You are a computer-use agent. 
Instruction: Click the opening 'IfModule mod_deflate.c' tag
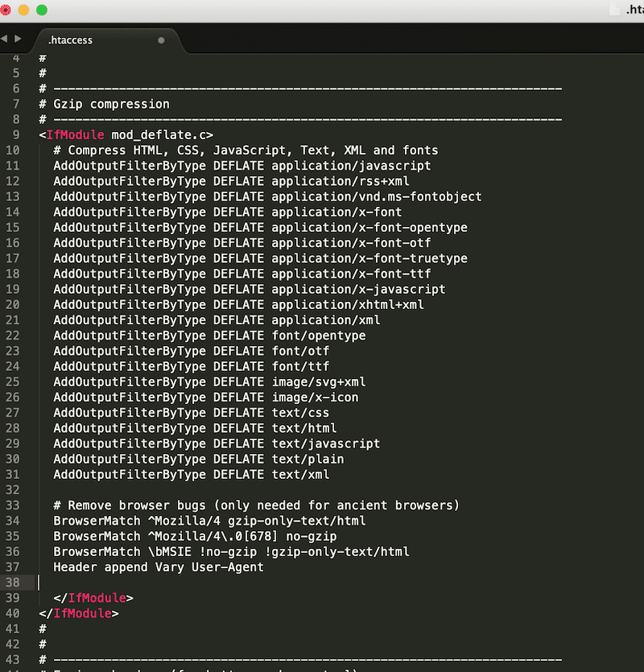coord(126,135)
